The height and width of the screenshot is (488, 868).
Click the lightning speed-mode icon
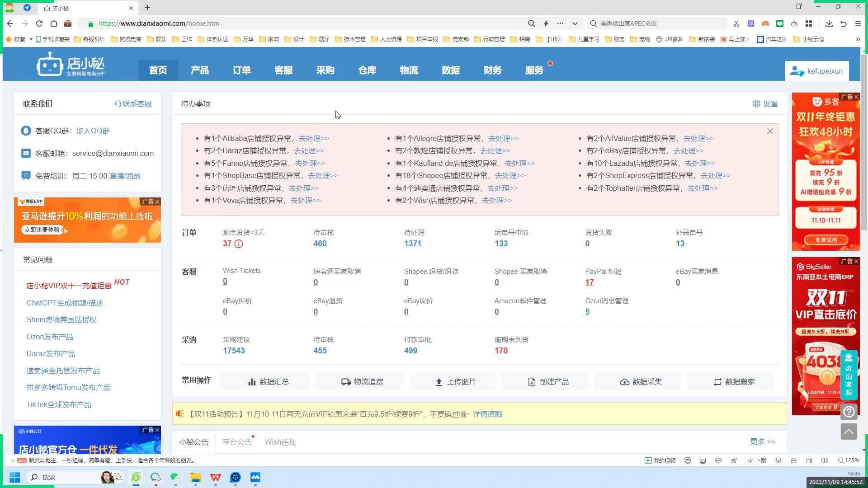point(546,23)
